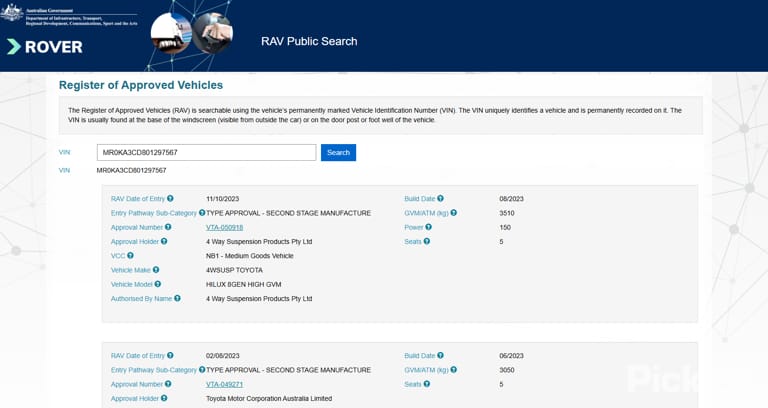Click the RAV Public Search header title
This screenshot has height=408, width=768.
309,42
